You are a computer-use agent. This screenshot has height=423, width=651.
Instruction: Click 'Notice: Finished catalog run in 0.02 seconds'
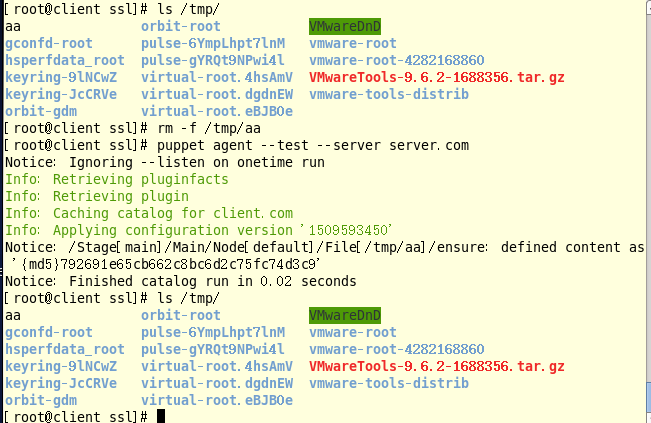[181, 281]
